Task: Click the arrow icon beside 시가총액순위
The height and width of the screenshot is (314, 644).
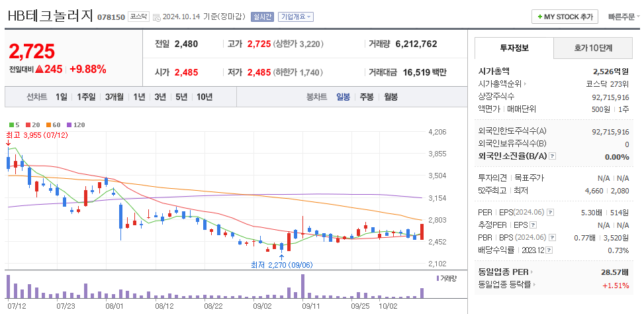Action: (526, 84)
